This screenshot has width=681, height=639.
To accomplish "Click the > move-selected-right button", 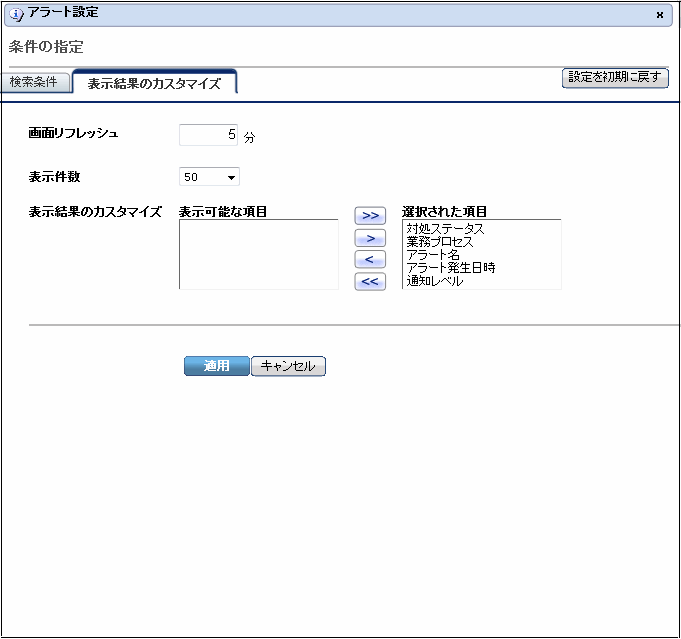I will (x=370, y=238).
